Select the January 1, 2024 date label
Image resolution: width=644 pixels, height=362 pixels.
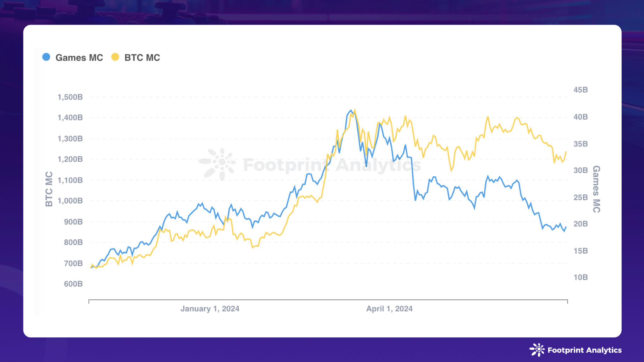[210, 309]
